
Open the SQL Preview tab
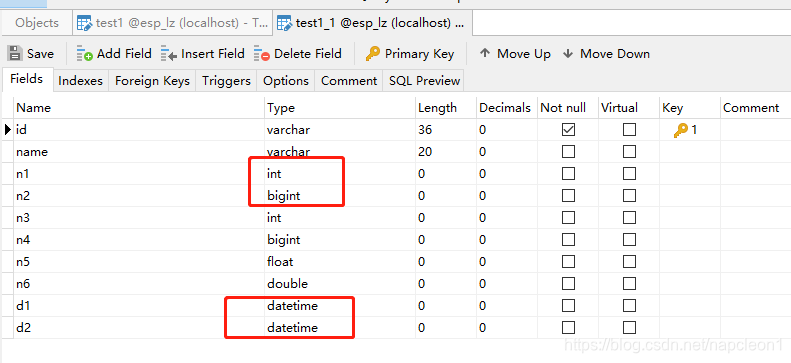[424, 81]
